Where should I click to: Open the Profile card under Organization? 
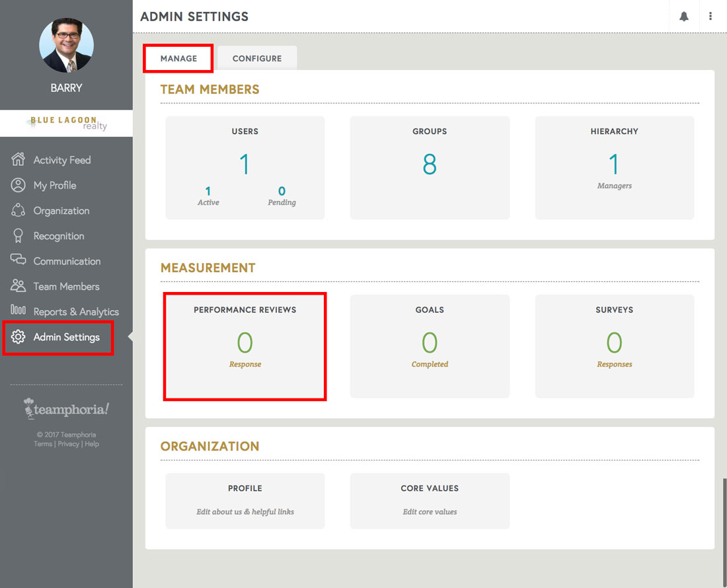click(x=245, y=501)
